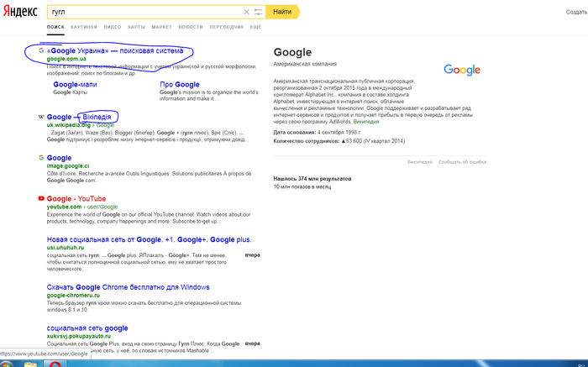588x367 pixels.
Task: Click the Opera browser icon in taskbar
Action: [55, 364]
